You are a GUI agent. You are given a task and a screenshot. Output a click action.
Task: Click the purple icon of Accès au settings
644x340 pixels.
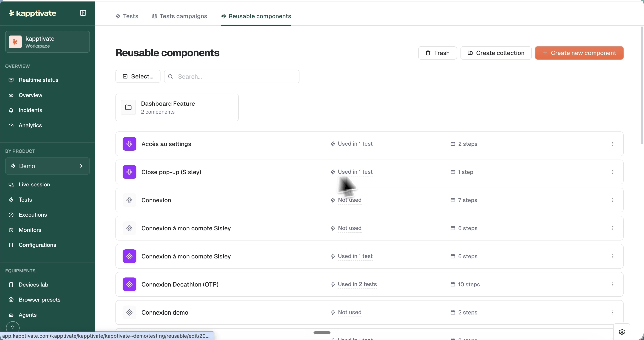[129, 144]
